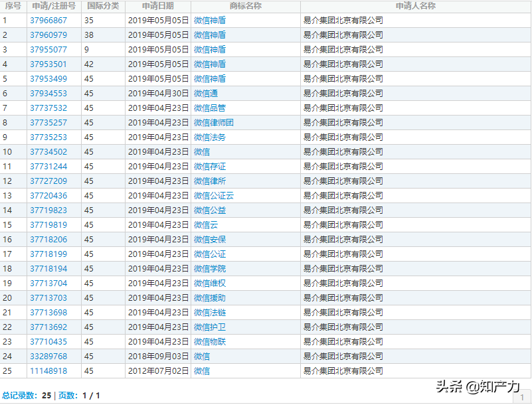Click the 国际分类 column header
The image size is (532, 405).
pos(103,6)
